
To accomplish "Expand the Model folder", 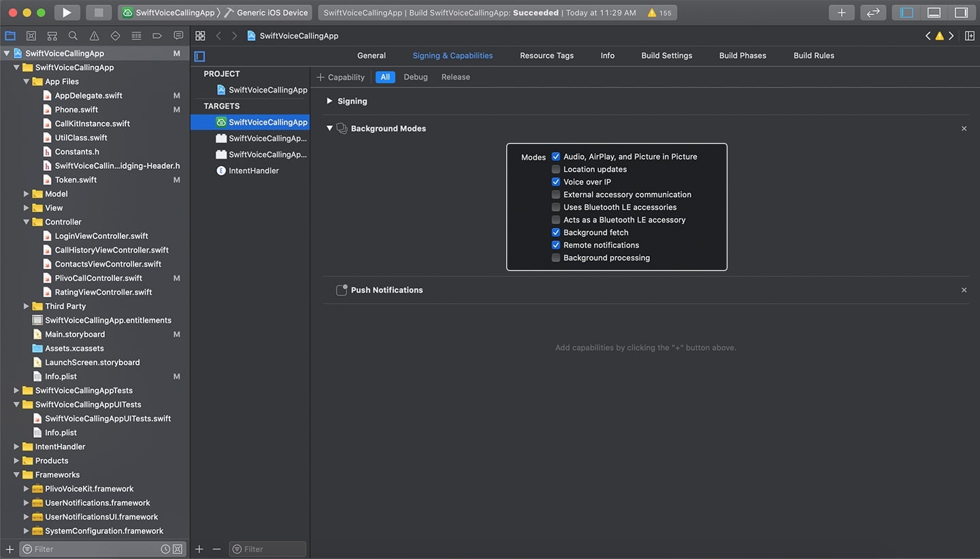I will pyautogui.click(x=27, y=194).
